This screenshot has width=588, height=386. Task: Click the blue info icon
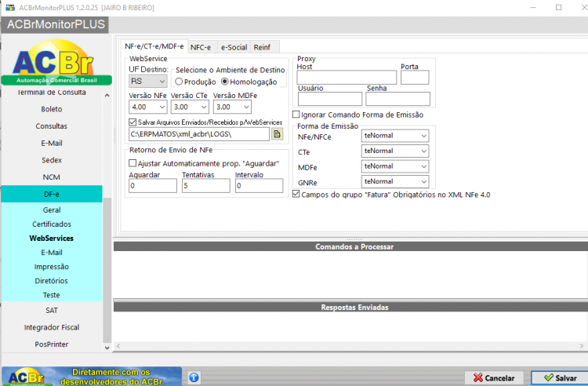point(194,377)
